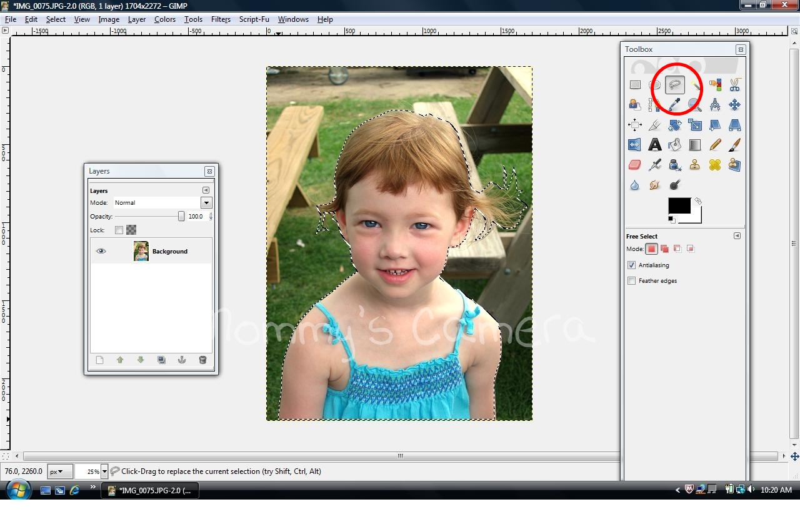Select the Eraser tool
The image size is (800, 532).
[x=635, y=165]
